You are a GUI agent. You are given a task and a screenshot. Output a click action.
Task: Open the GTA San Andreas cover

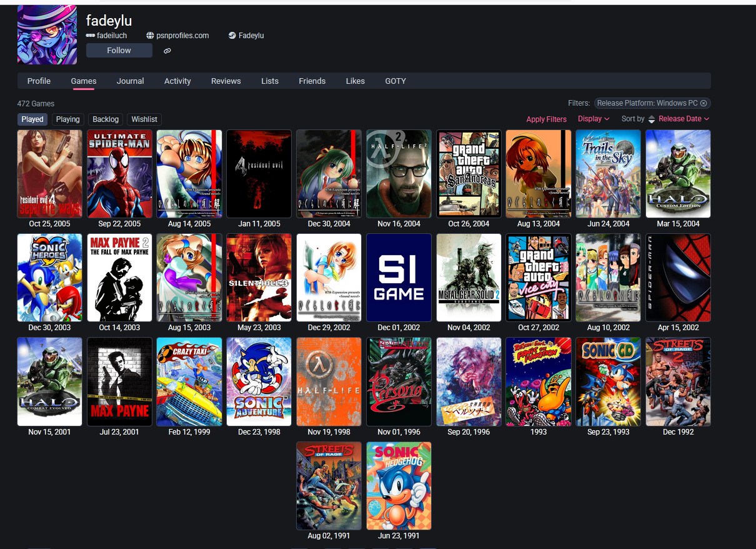point(469,174)
